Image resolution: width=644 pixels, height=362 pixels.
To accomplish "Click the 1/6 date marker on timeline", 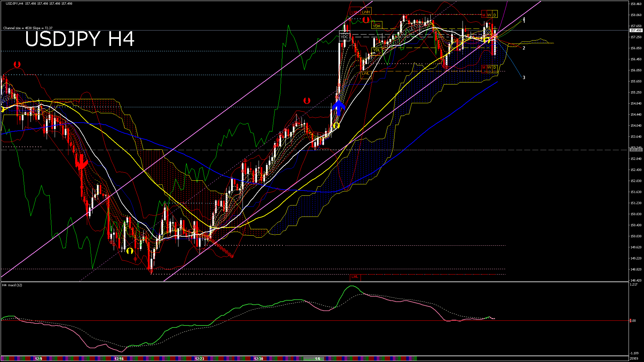I will (x=317, y=359).
